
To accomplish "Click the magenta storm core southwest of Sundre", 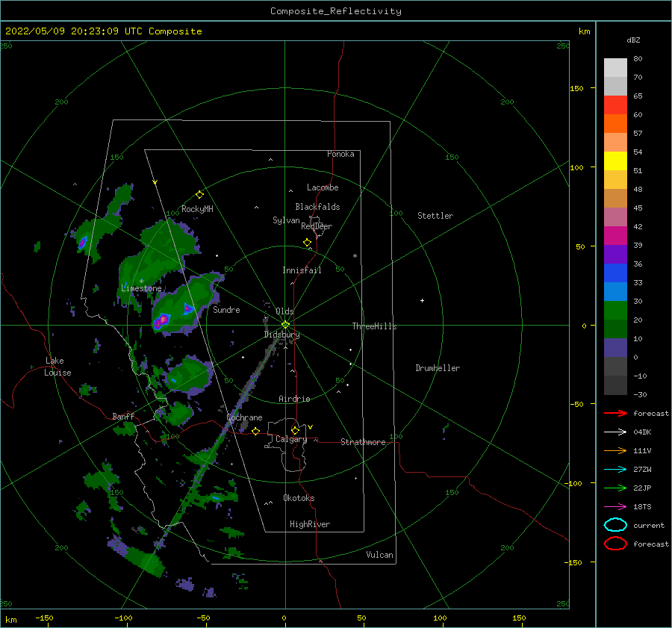I will [x=163, y=320].
